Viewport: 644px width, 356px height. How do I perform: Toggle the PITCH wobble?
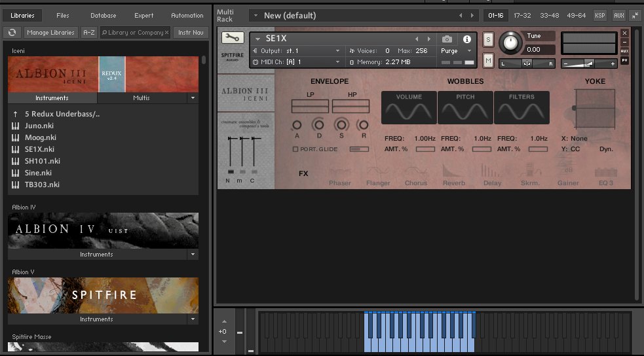tap(465, 107)
